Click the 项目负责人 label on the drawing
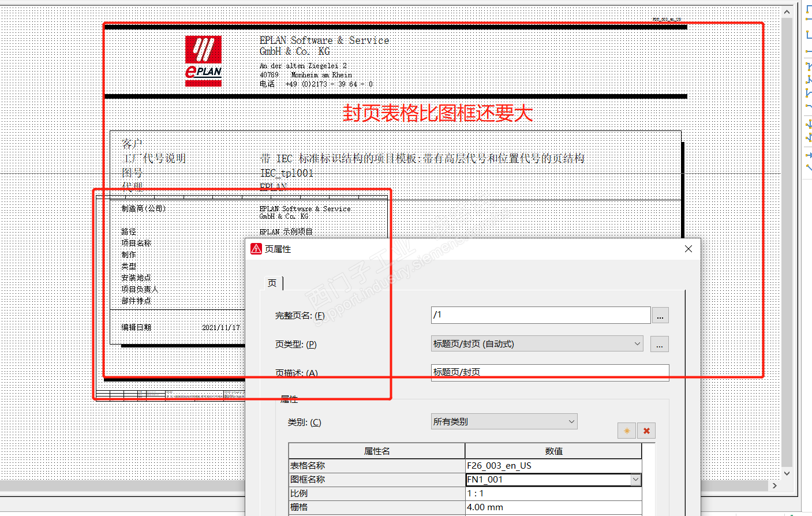Screen dimensions: 812x516 (140, 289)
